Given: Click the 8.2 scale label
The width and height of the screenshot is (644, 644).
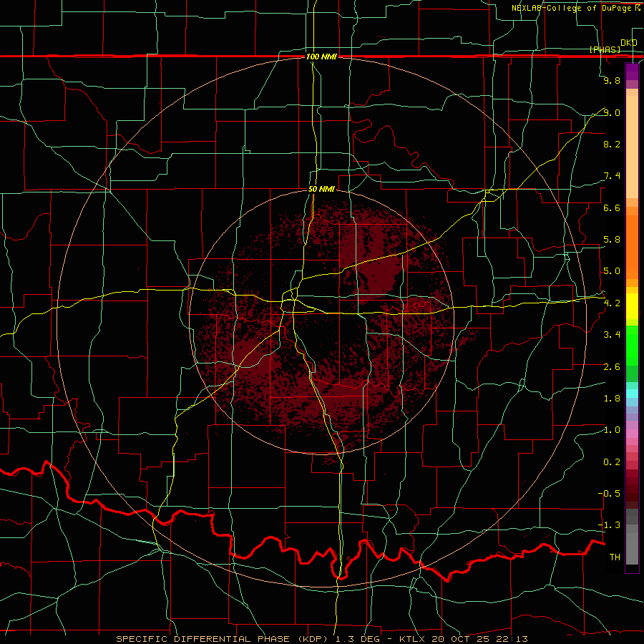Looking at the screenshot, I should [612, 144].
